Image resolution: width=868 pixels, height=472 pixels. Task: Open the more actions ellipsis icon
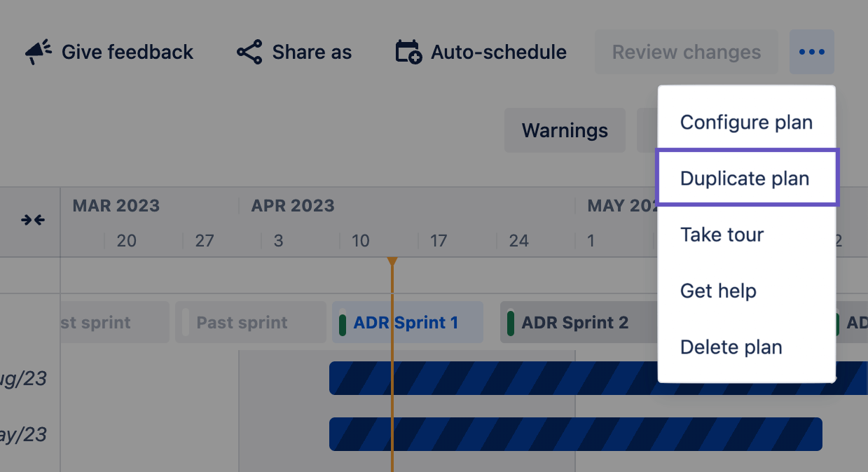[812, 51]
